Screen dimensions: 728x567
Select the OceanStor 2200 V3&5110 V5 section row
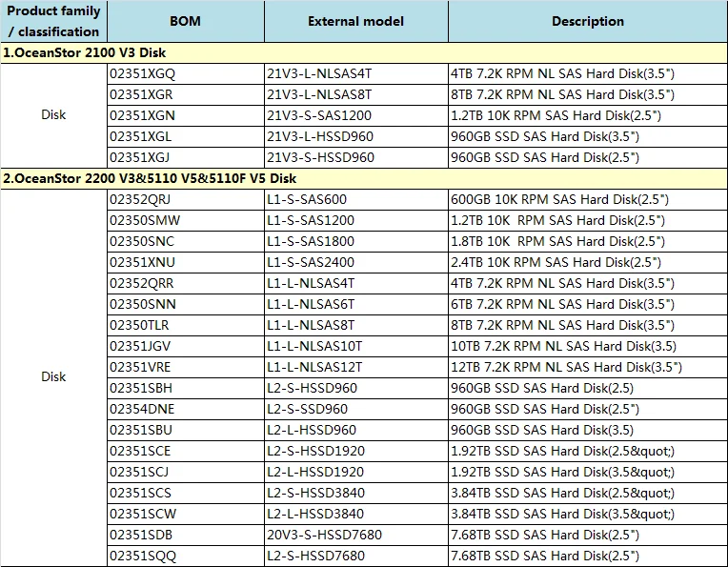click(150, 178)
